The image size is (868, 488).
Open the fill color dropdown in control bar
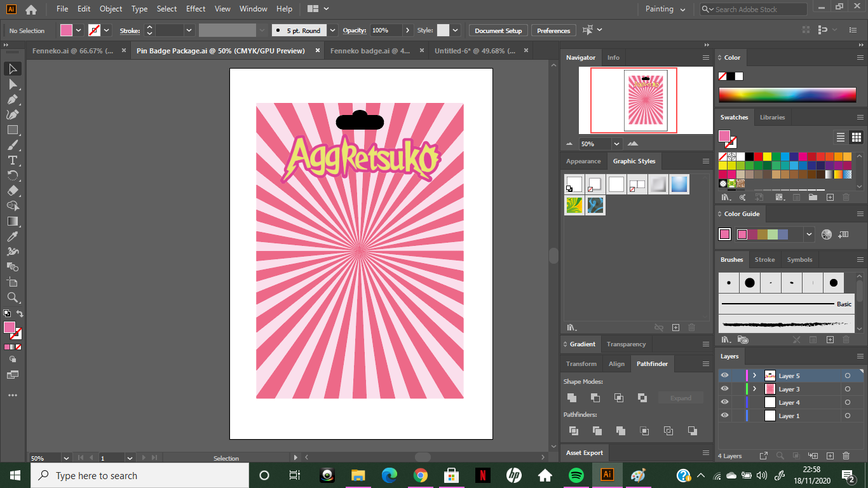79,30
